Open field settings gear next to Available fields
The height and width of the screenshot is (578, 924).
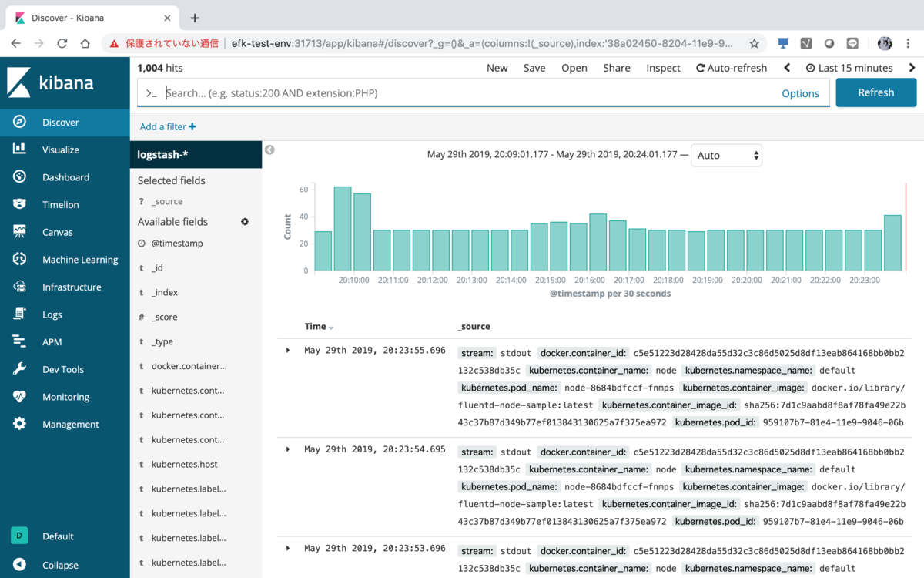click(245, 222)
